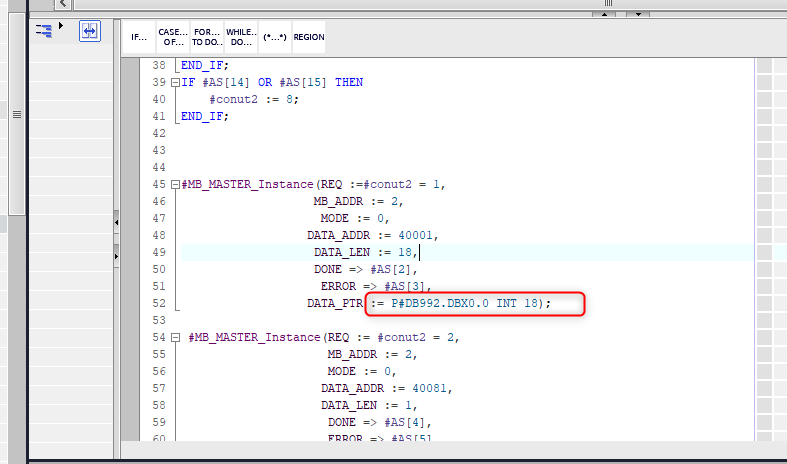Image resolution: width=787 pixels, height=464 pixels.
Task: Collapse MB_MASTER_Instance call at line 54
Action: (175, 337)
